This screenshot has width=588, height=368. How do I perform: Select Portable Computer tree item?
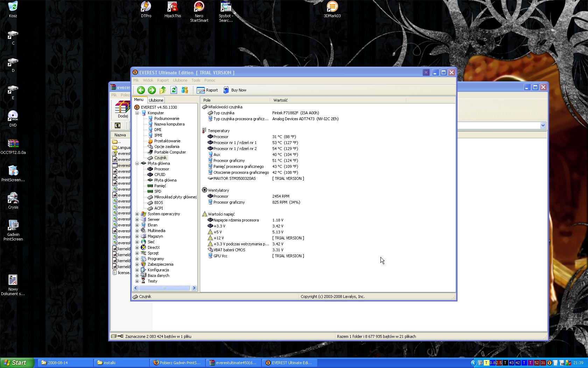[x=170, y=152]
